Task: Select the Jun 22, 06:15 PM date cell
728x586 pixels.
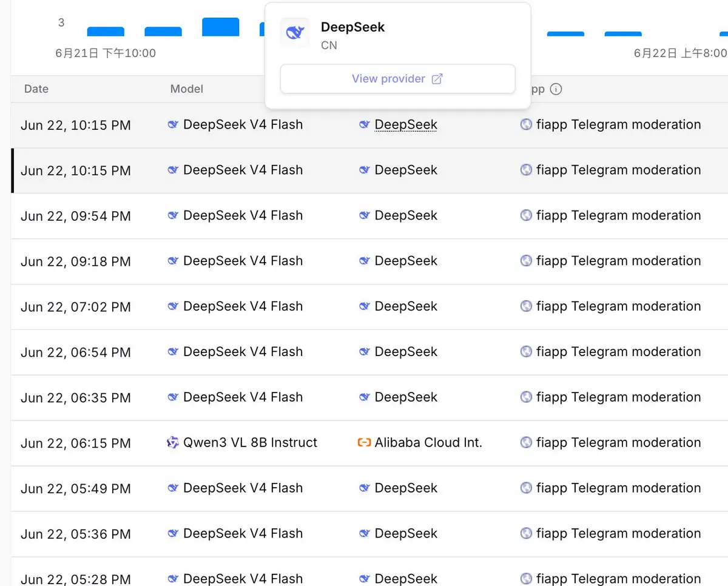Action: pyautogui.click(x=76, y=443)
